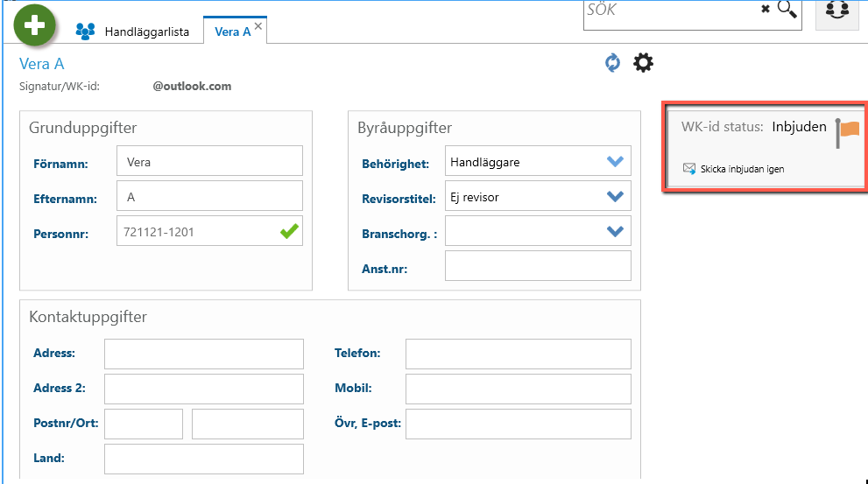Screen dimensions: 868x484
Task: Click the Vera A heading name
Action: pos(41,64)
